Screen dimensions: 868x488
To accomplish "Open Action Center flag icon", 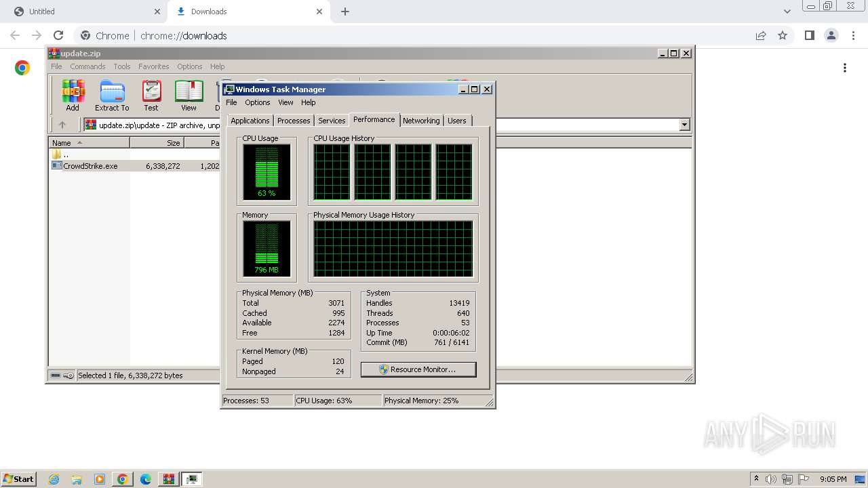I will [804, 479].
